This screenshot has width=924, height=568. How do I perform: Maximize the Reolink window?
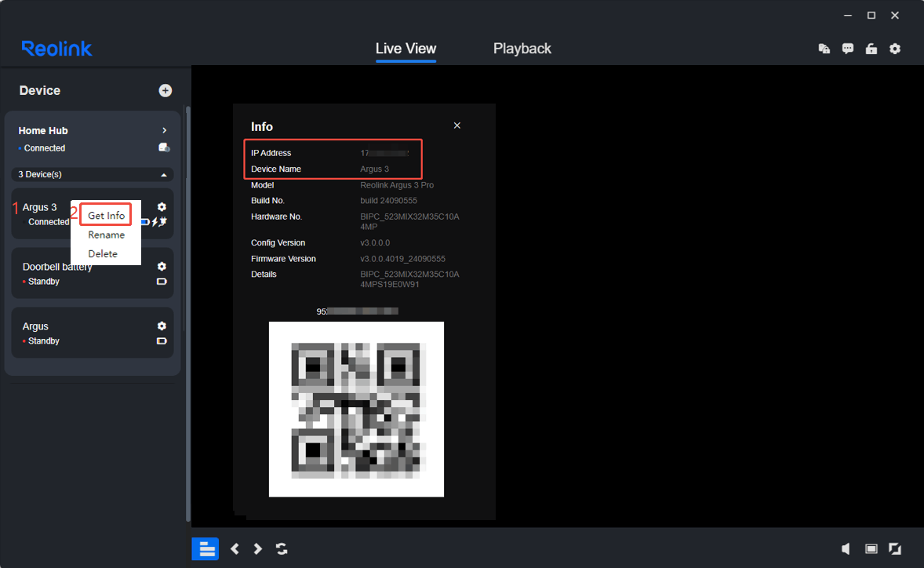coord(871,16)
